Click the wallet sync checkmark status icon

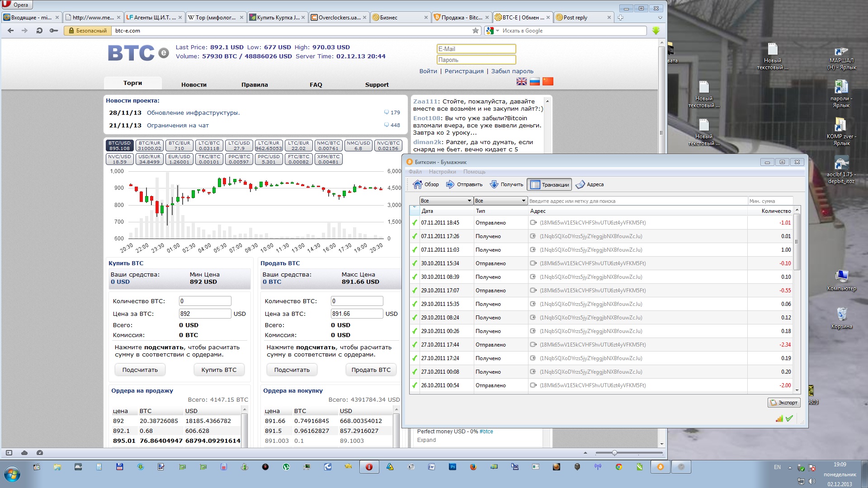[789, 418]
